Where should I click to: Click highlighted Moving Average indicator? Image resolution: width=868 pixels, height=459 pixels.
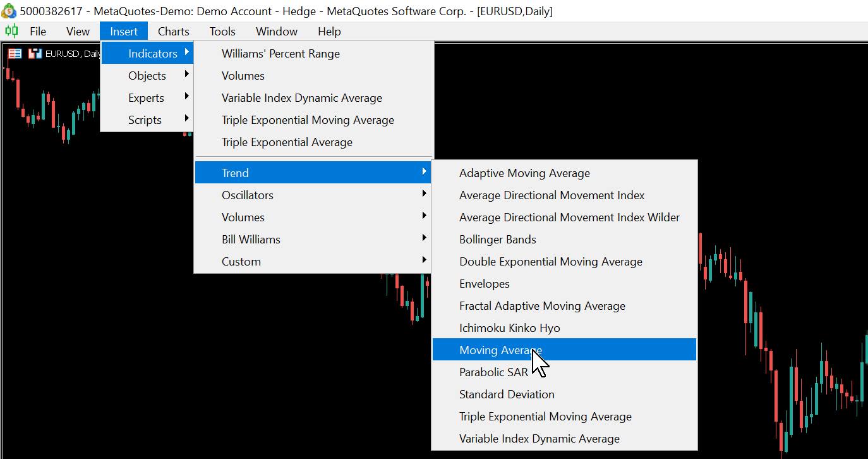click(x=564, y=350)
